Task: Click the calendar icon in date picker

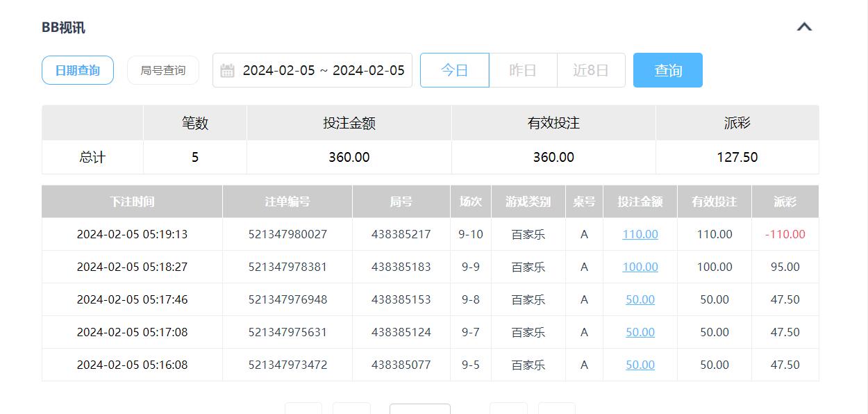Action: [227, 71]
